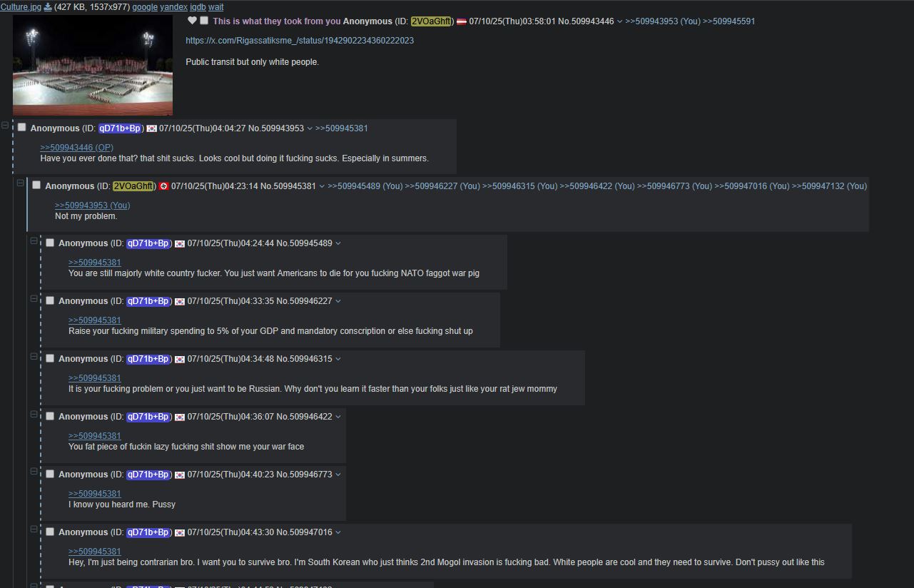This screenshot has height=588, width=914.
Task: Click the South Korean flag on post No.509943953
Action: point(152,128)
